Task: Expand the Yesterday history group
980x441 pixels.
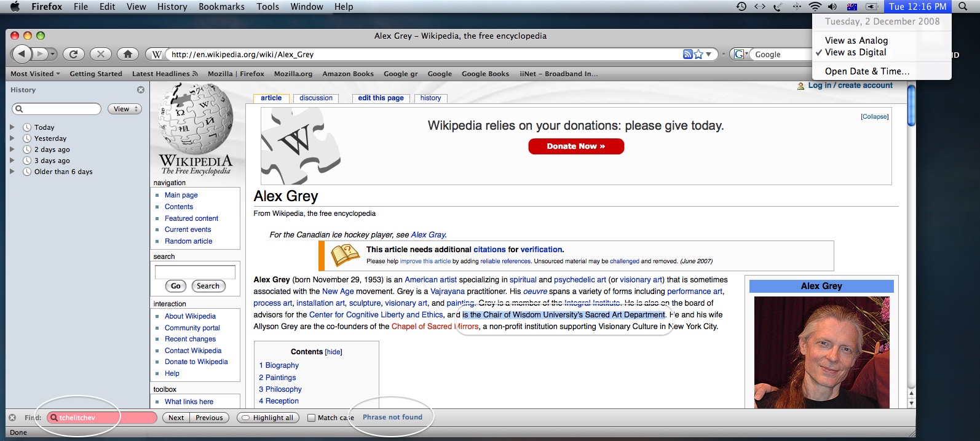Action: click(x=12, y=138)
